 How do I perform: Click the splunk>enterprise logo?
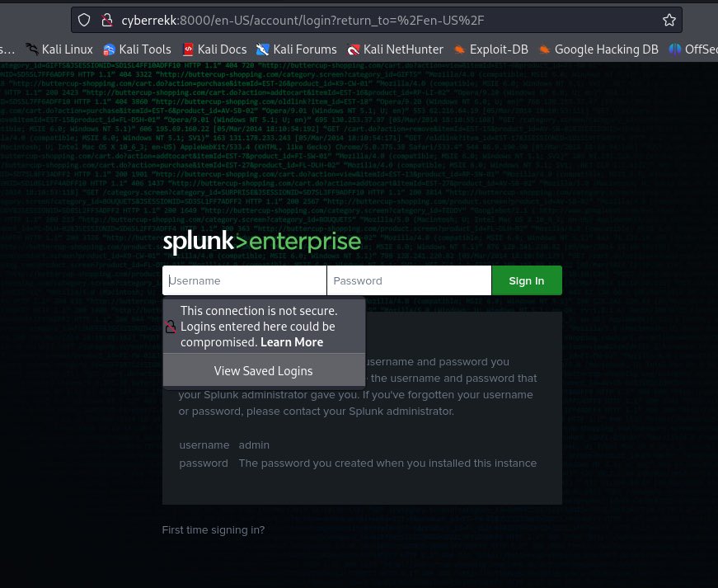262,242
